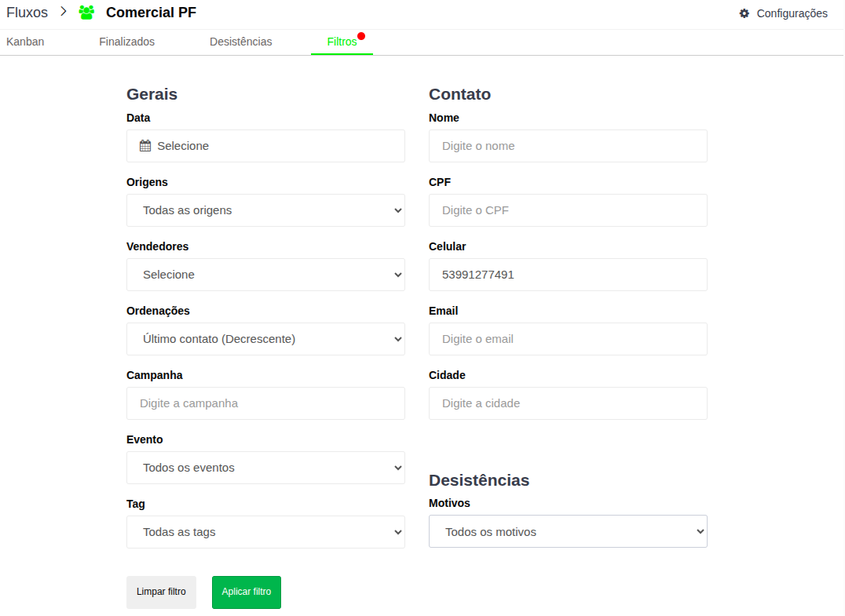This screenshot has height=616, width=845.
Task: Open the Fluxos breadcrumb link
Action: point(27,13)
